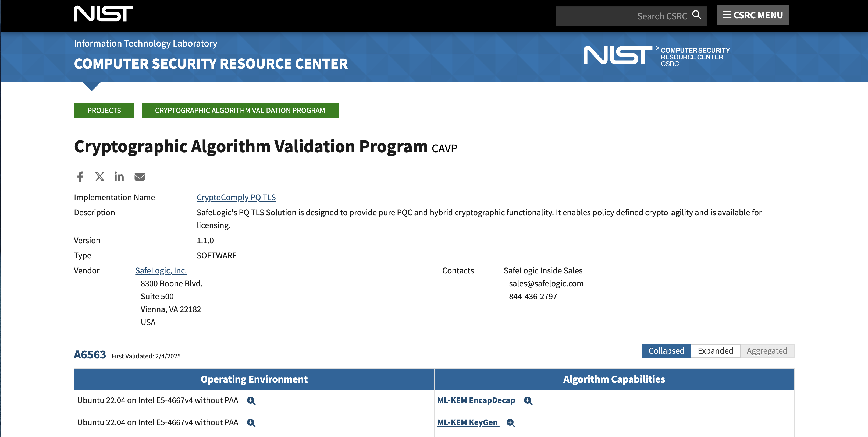Click the ML-KEM EncapDecap algorithm link

477,400
